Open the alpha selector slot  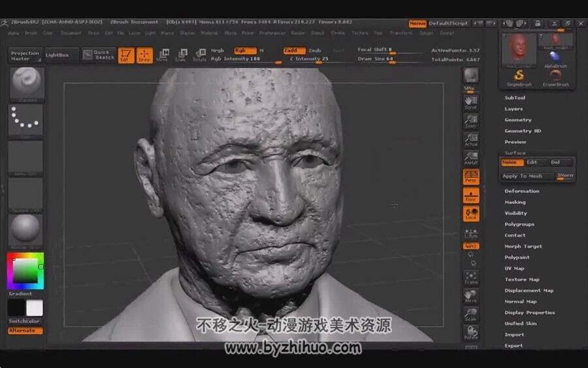pyautogui.click(x=25, y=158)
